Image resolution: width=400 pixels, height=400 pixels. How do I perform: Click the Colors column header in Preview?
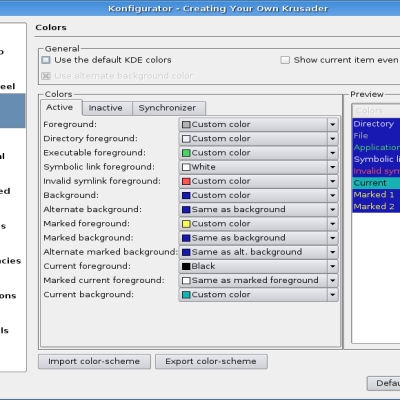[x=376, y=111]
